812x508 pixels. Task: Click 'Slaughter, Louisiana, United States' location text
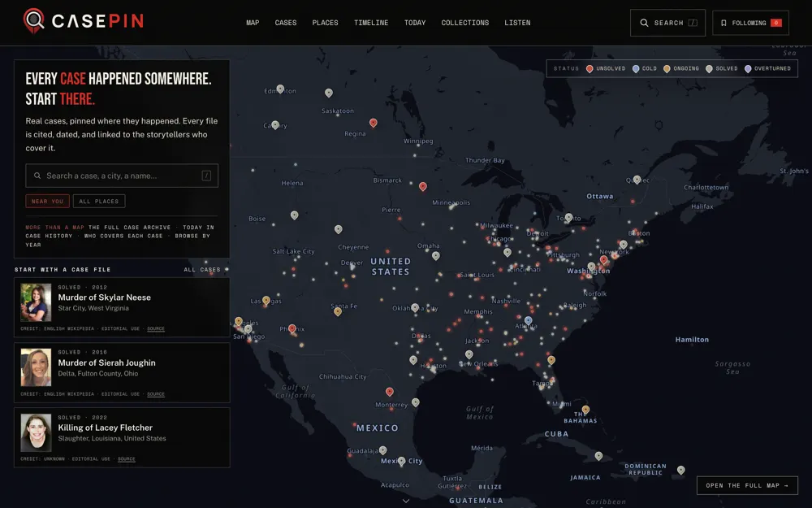112,439
